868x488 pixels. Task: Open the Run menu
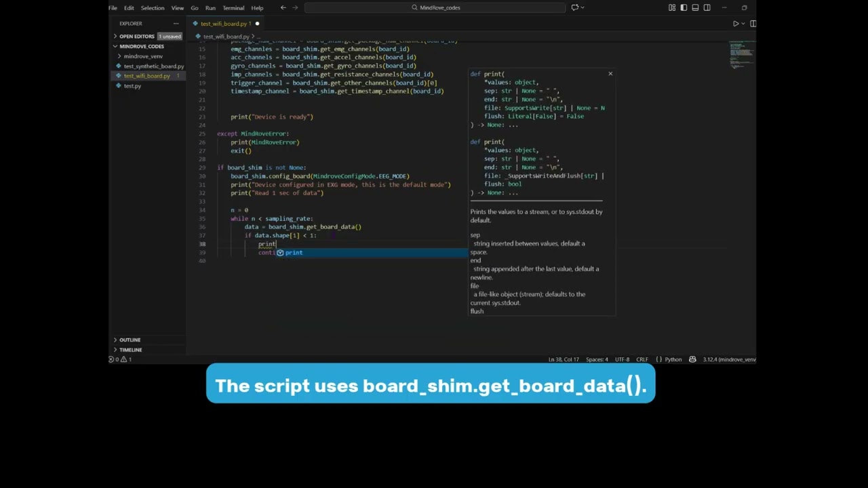click(x=210, y=8)
